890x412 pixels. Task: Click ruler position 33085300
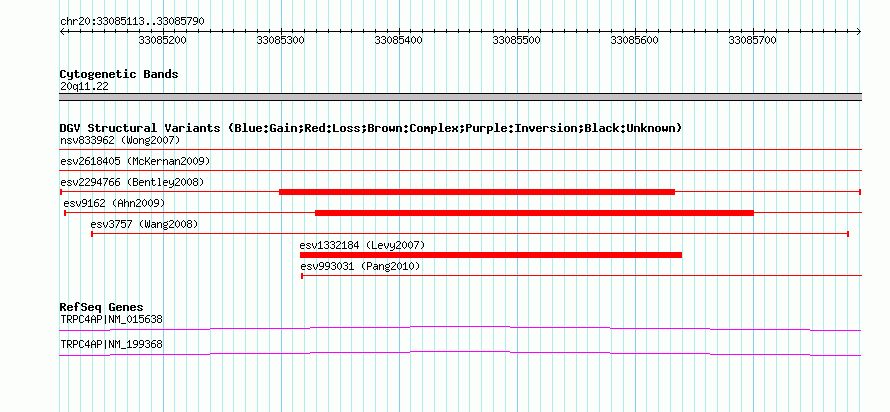click(280, 41)
